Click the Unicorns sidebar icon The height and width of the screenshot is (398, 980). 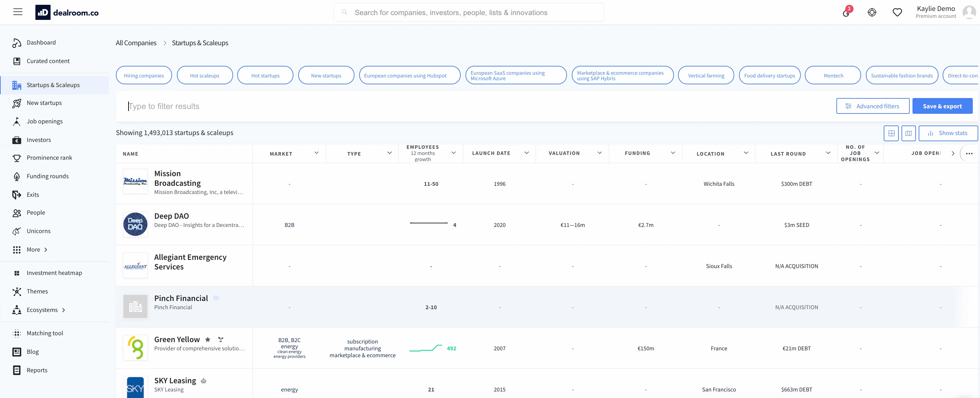click(17, 231)
